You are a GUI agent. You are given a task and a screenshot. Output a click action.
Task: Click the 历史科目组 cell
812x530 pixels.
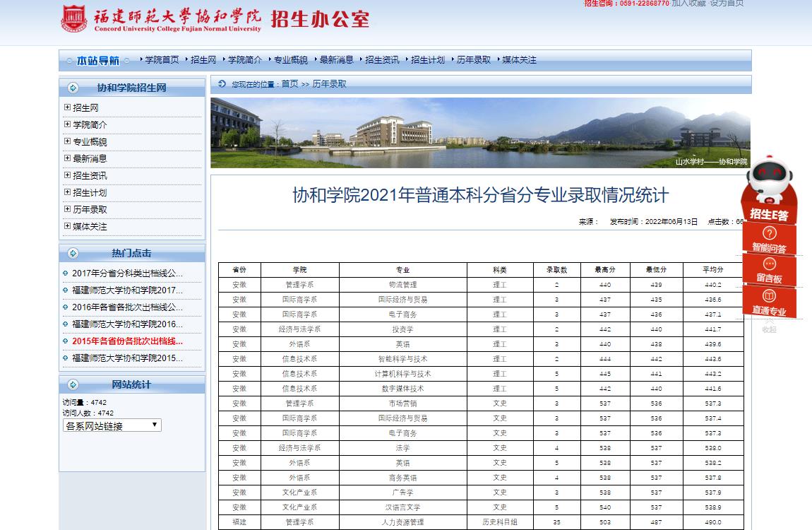[x=500, y=522]
